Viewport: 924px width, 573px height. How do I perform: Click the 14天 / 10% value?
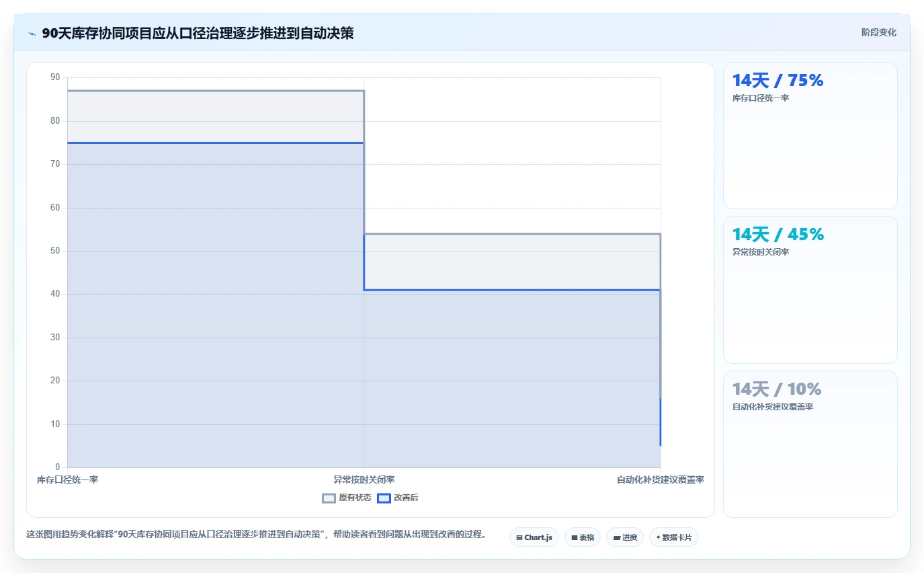[x=777, y=389]
